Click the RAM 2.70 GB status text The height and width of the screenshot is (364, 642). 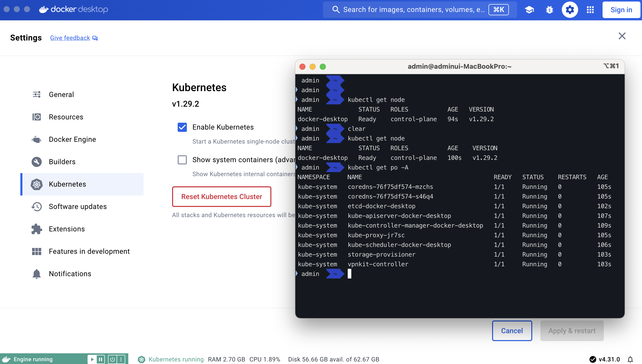[x=227, y=359]
